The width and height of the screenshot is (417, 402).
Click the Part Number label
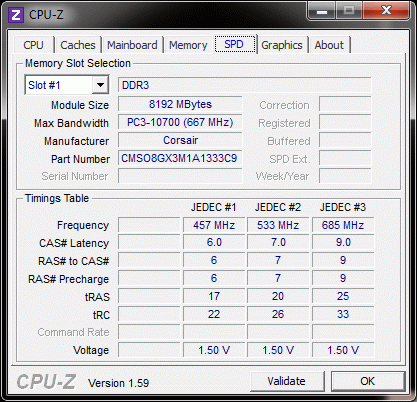point(80,159)
